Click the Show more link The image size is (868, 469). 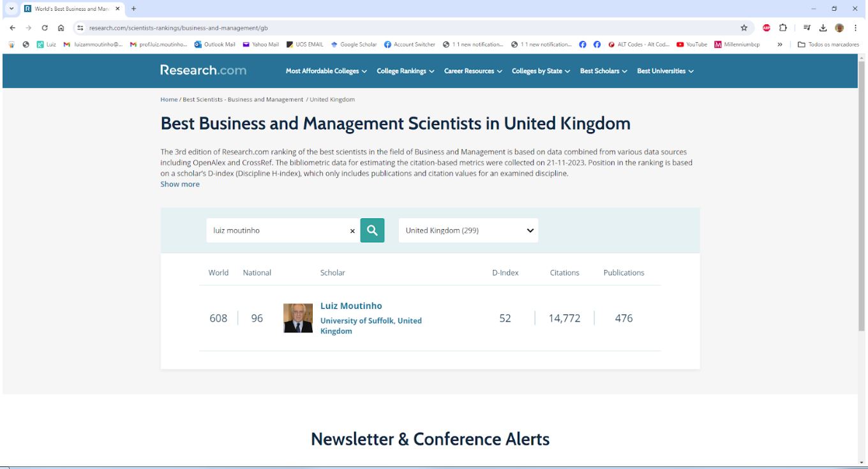tap(180, 184)
